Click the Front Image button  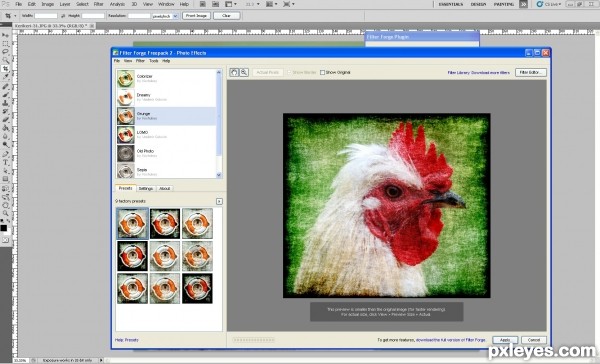196,16
